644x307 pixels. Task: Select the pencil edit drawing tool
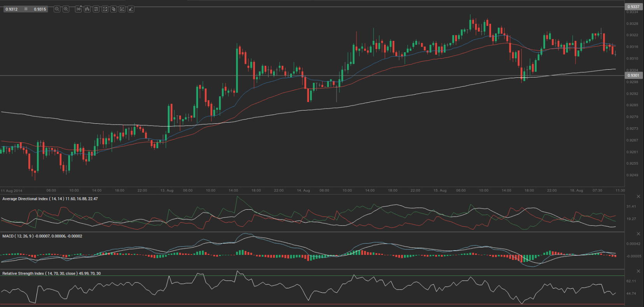(122, 9)
